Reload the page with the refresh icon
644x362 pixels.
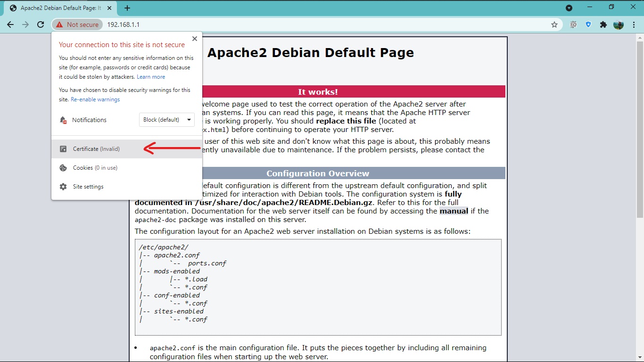click(x=40, y=25)
